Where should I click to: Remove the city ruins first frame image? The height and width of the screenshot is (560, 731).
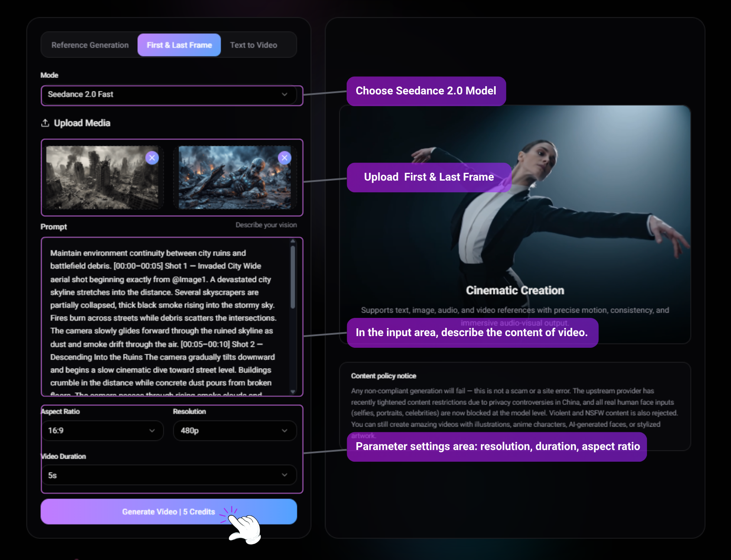point(152,158)
